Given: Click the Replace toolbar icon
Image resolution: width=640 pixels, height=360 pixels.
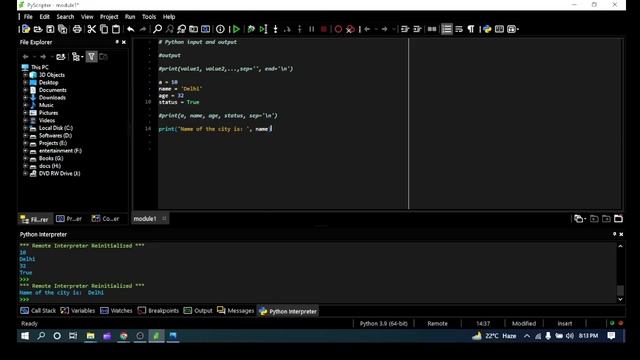Looking at the screenshot, I should coord(182,29).
